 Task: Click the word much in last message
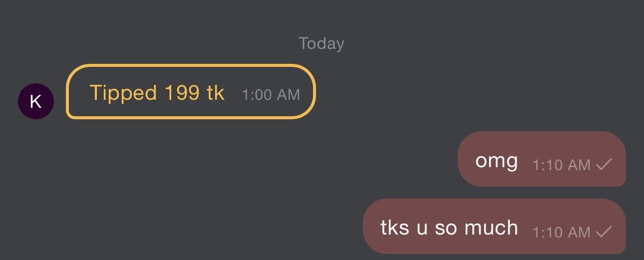(x=491, y=228)
